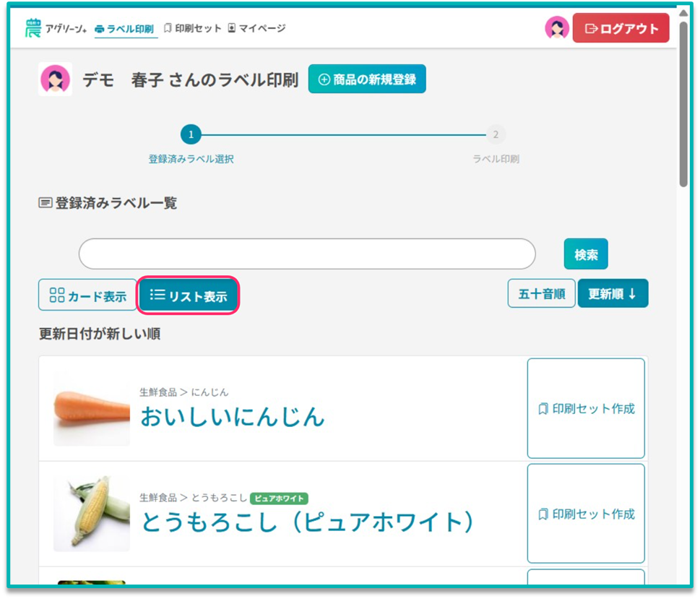This screenshot has width=700, height=599.
Task: Click the profile picture next to デモ 春子
Action: 55,79
